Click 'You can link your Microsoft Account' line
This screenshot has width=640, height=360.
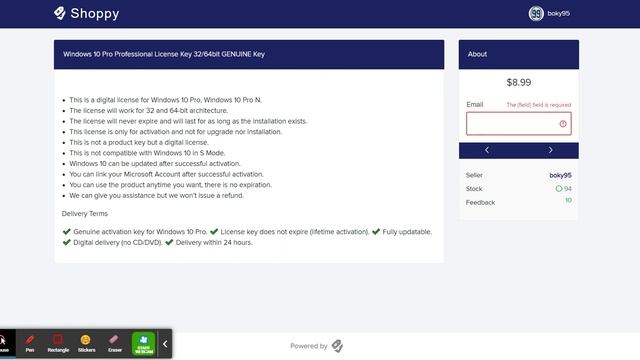(167, 174)
